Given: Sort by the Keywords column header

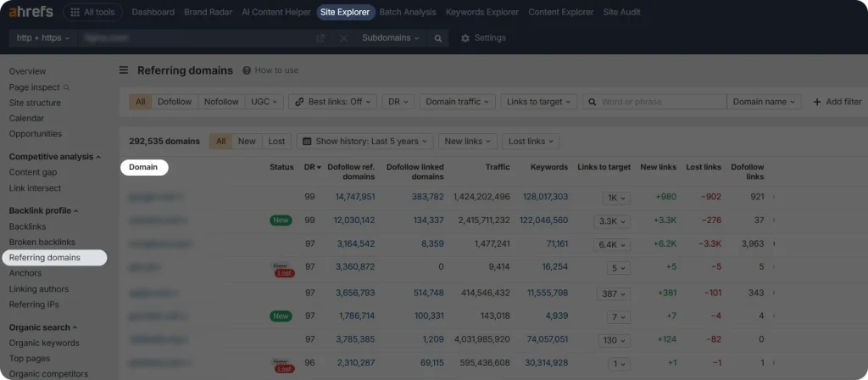Looking at the screenshot, I should coord(549,167).
